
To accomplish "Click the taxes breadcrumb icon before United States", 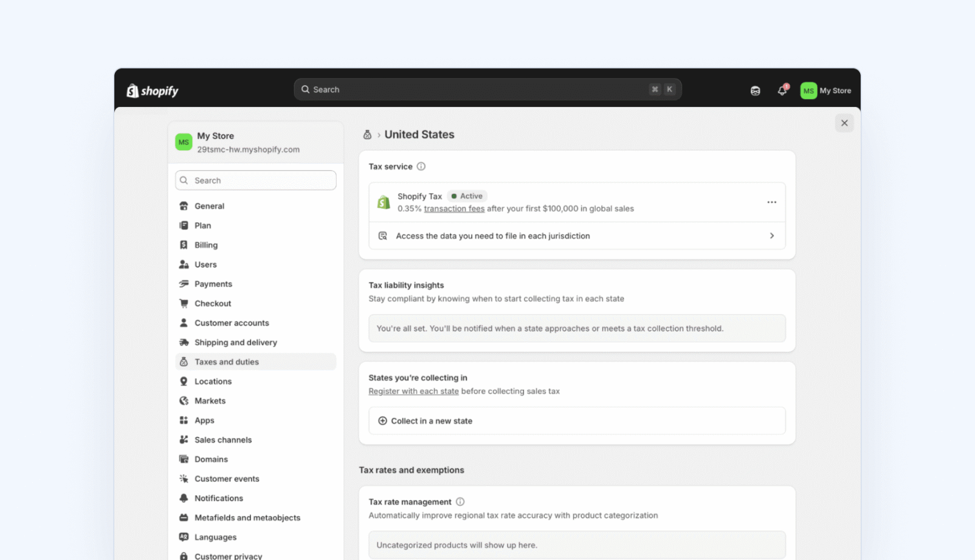I will click(367, 135).
